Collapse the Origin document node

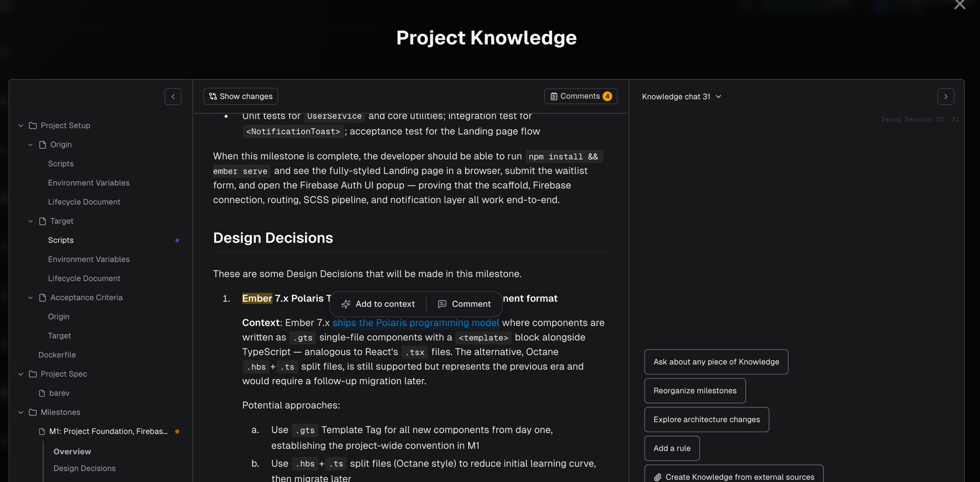click(30, 145)
